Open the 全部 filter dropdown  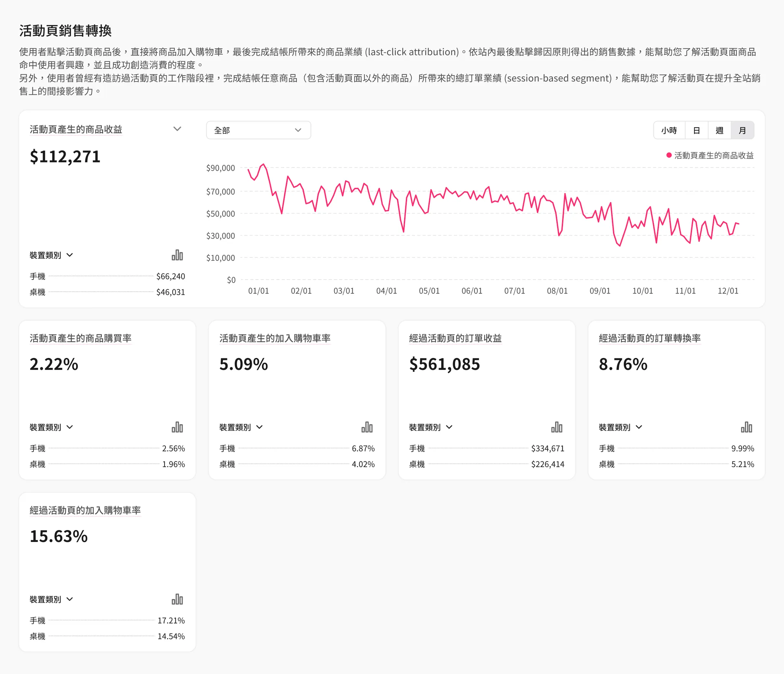(x=258, y=131)
